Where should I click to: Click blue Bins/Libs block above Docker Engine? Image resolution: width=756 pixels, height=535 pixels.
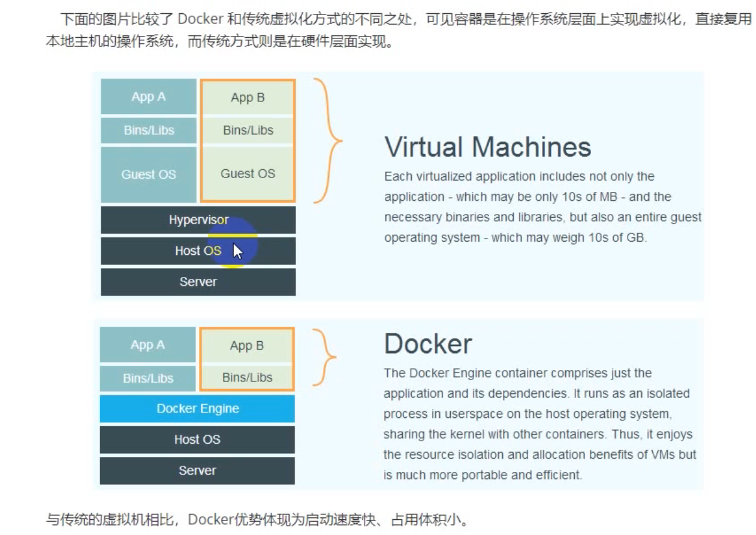pos(148,378)
